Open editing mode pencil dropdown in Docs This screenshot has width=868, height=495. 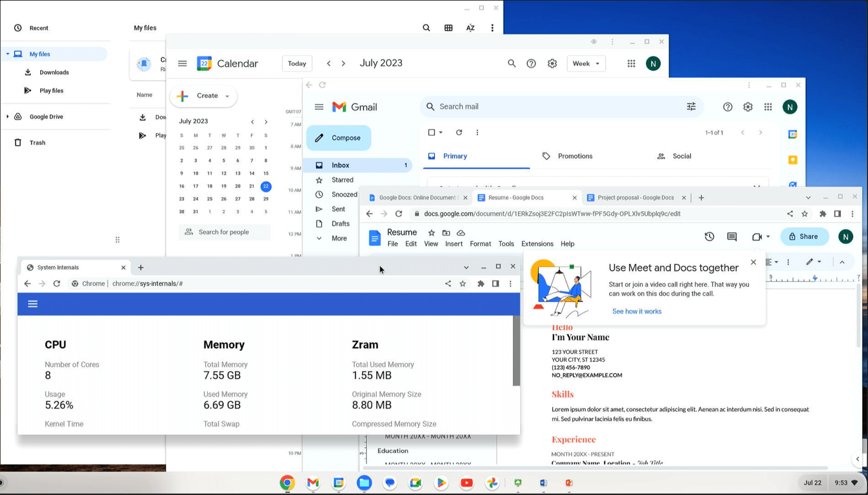pos(813,262)
